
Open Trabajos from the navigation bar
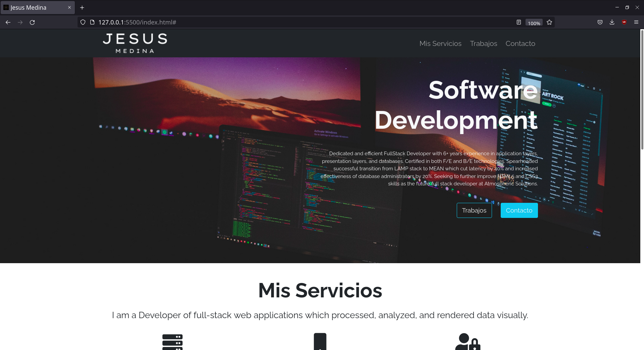[x=483, y=44]
